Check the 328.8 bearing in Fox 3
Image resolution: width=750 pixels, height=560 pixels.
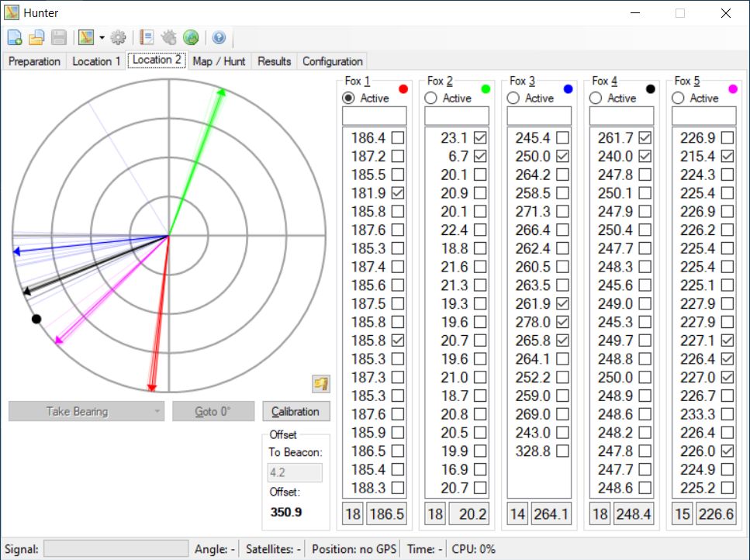562,451
